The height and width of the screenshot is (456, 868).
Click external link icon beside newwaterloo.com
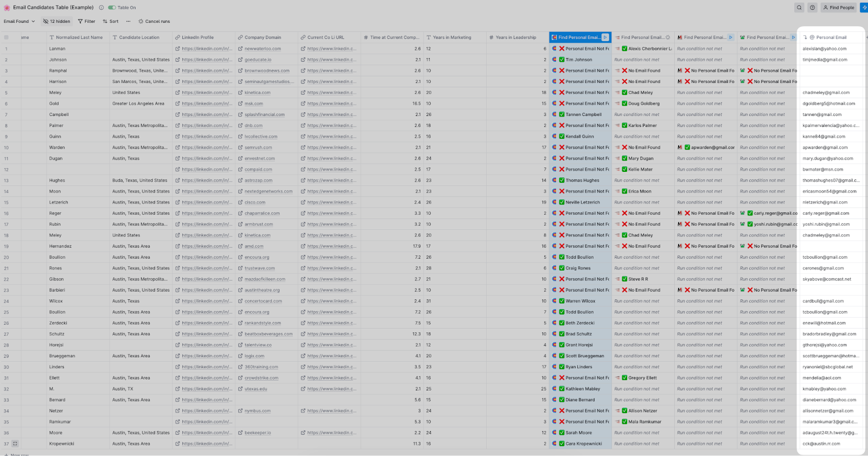click(240, 49)
